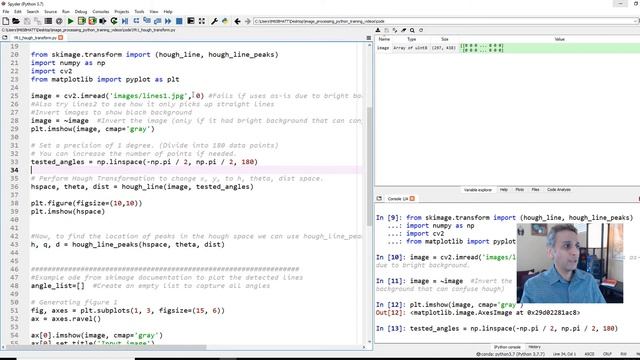Click the debugger Step into icon
640x360 pixels.
point(147,21)
